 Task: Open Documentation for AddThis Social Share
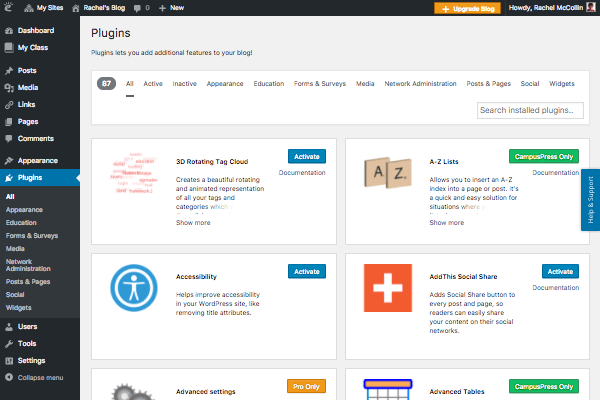pyautogui.click(x=556, y=288)
